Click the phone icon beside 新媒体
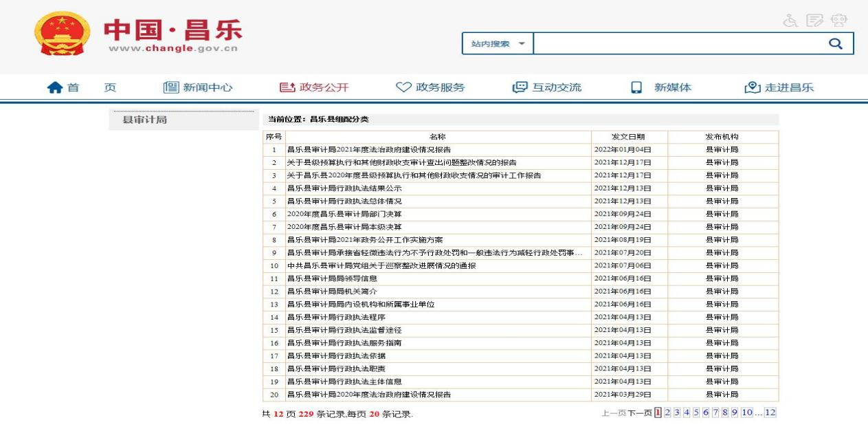The height and width of the screenshot is (429, 868). tap(636, 87)
